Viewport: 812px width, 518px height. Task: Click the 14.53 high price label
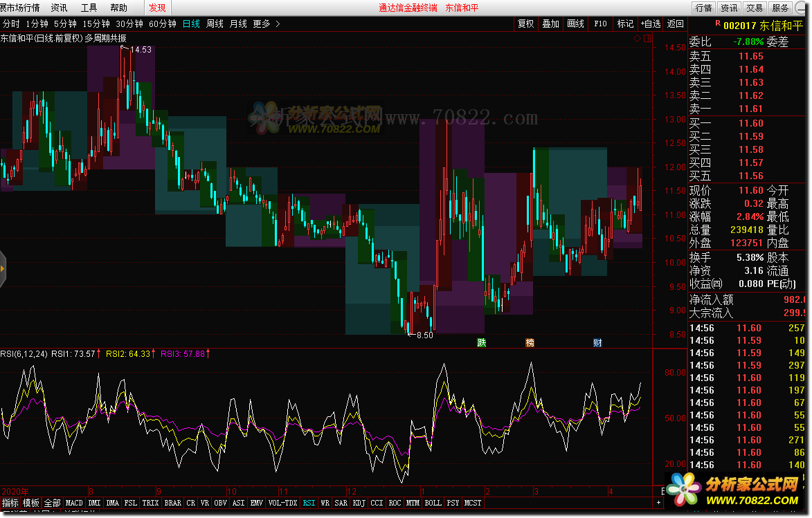click(x=141, y=50)
